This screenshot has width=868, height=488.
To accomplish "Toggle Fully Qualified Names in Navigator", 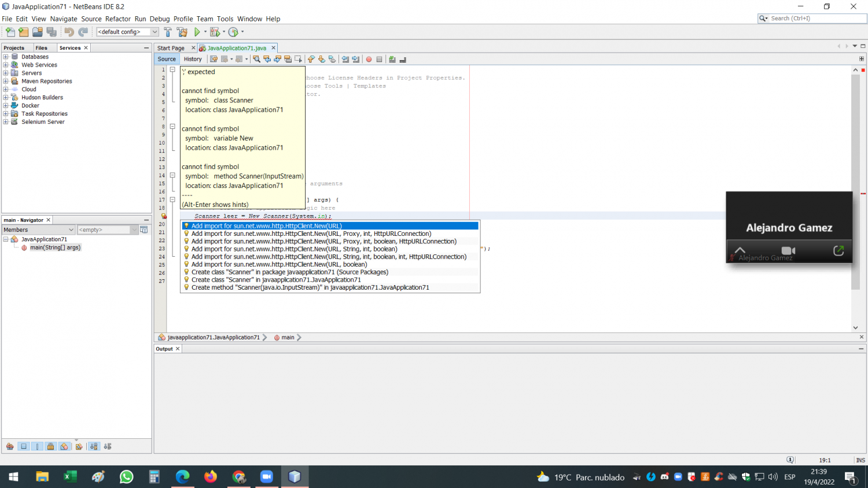I will pyautogui.click(x=79, y=446).
